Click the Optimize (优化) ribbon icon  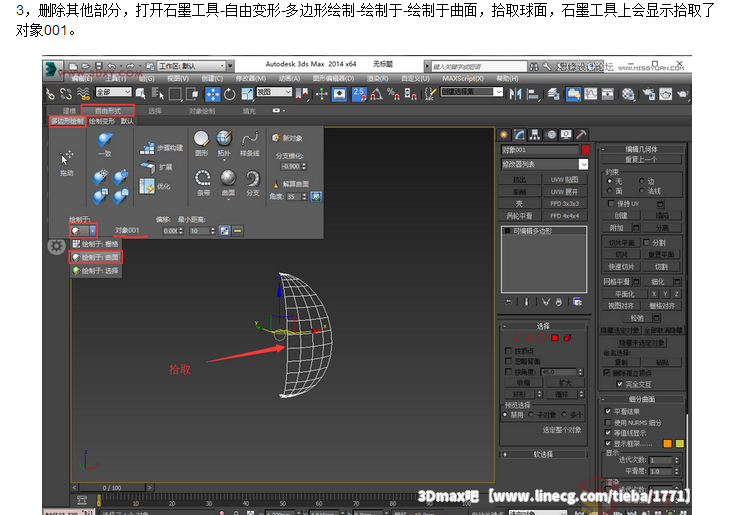click(x=147, y=186)
